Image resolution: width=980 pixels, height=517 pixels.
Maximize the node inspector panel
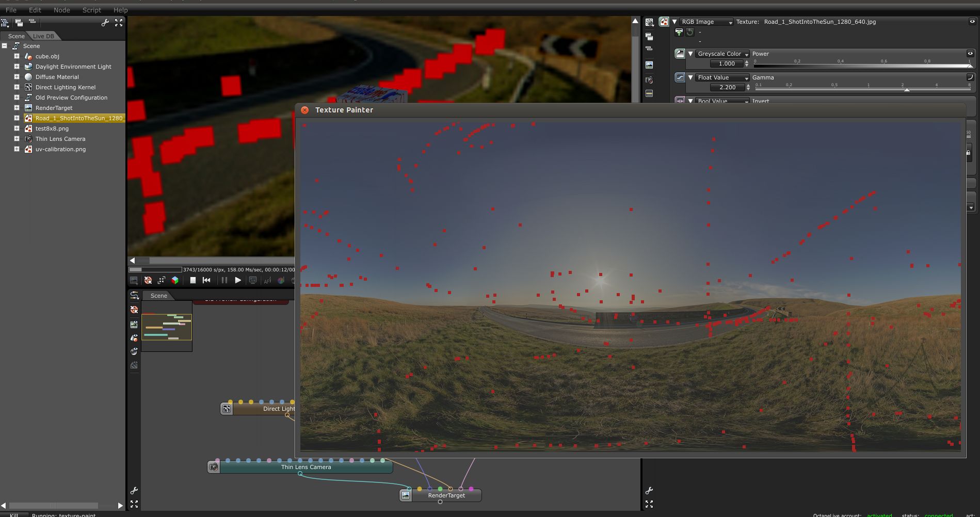click(649, 504)
